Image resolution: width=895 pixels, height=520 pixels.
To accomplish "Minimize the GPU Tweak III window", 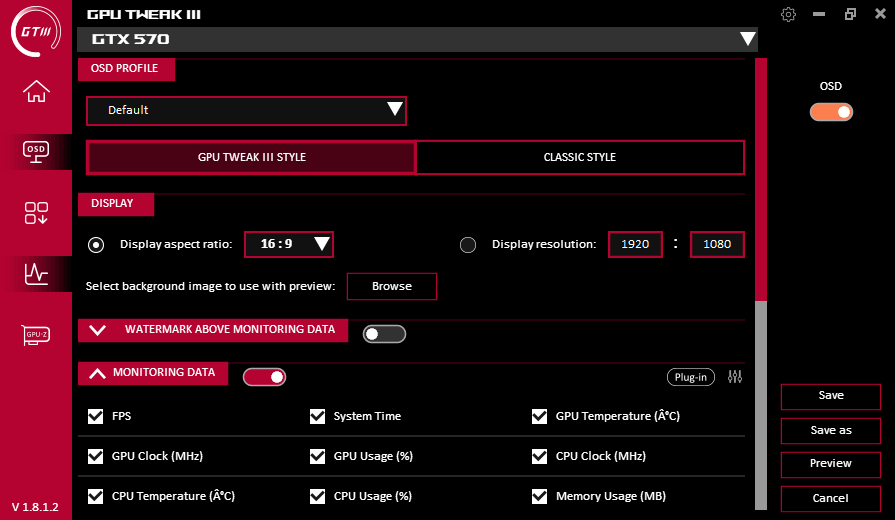I will (x=819, y=14).
